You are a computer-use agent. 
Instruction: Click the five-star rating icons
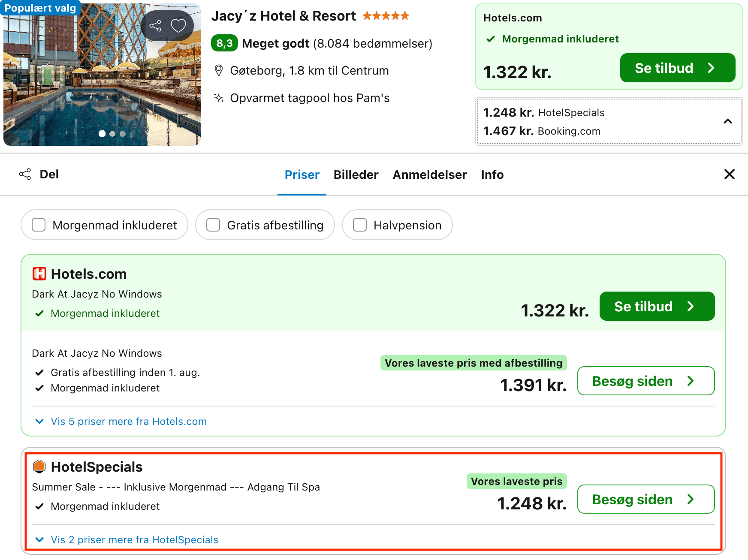coord(386,16)
